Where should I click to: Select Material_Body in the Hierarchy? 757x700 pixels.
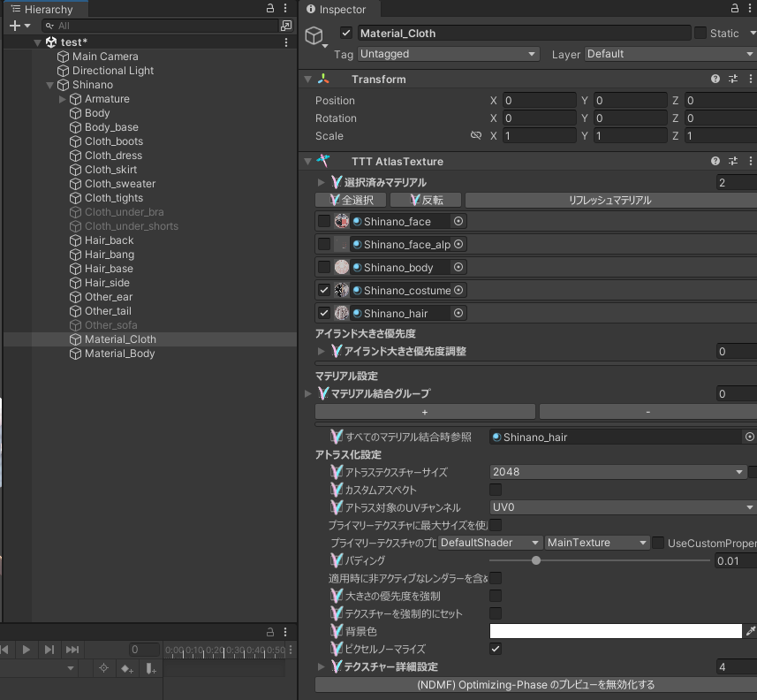[120, 354]
